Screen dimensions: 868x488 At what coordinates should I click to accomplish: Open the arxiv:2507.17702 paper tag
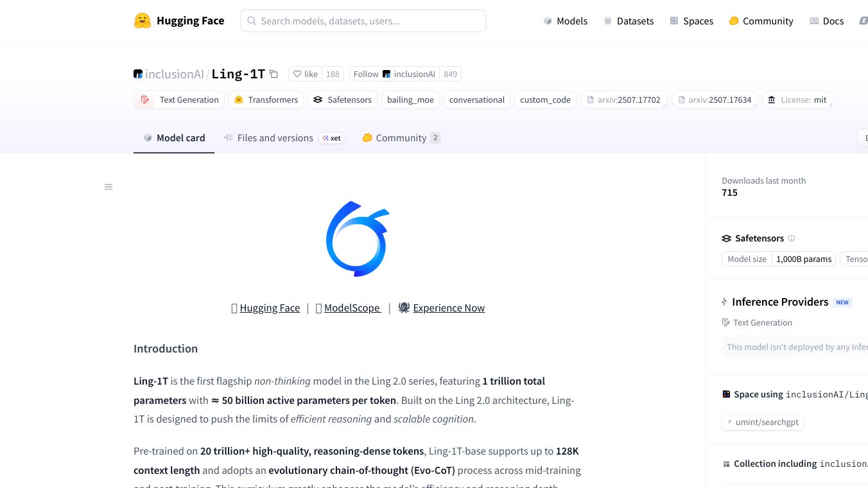coord(623,100)
